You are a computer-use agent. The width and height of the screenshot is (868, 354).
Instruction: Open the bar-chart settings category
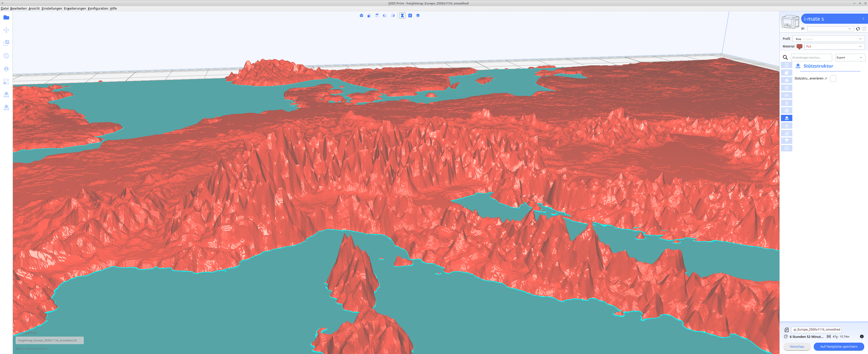click(x=786, y=133)
